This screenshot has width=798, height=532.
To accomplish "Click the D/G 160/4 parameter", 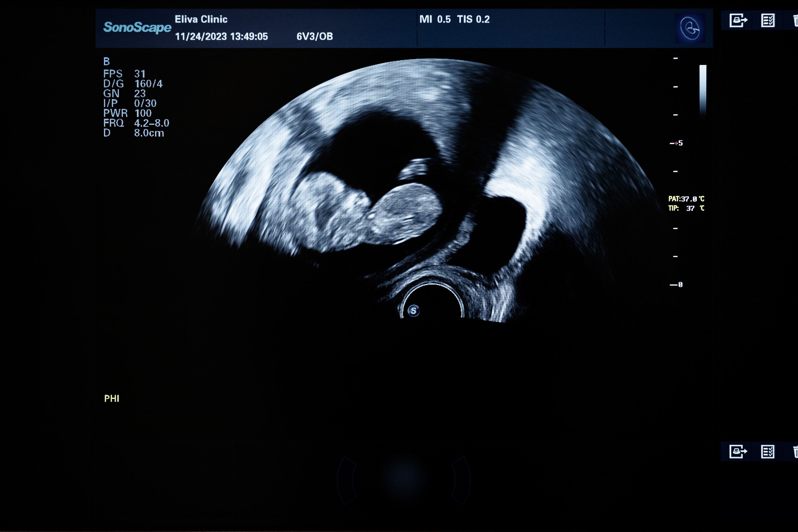I will tap(133, 84).
